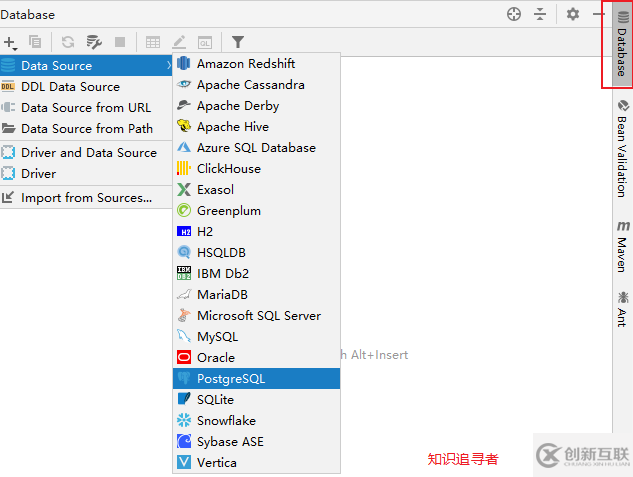Pick Apache Derby

tap(256, 106)
